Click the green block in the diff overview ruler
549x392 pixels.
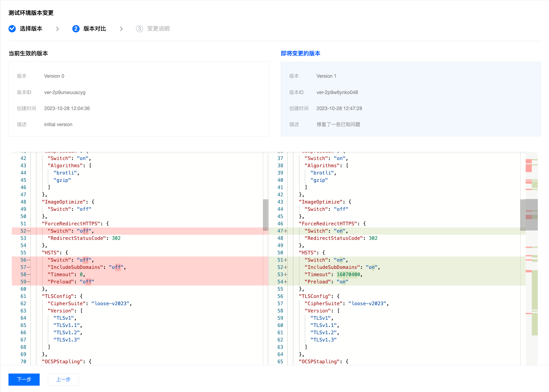pos(535,302)
